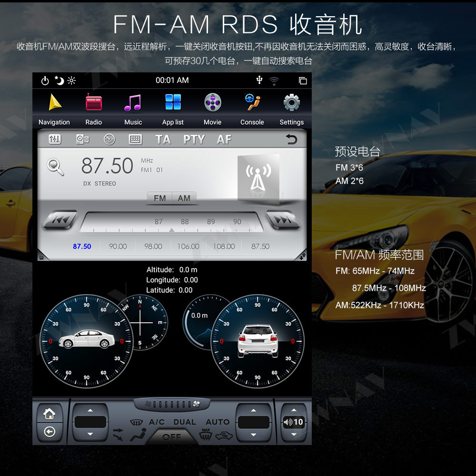This screenshot has width=476, height=476.
Task: Click the fan speed level bar
Action: tap(172, 404)
